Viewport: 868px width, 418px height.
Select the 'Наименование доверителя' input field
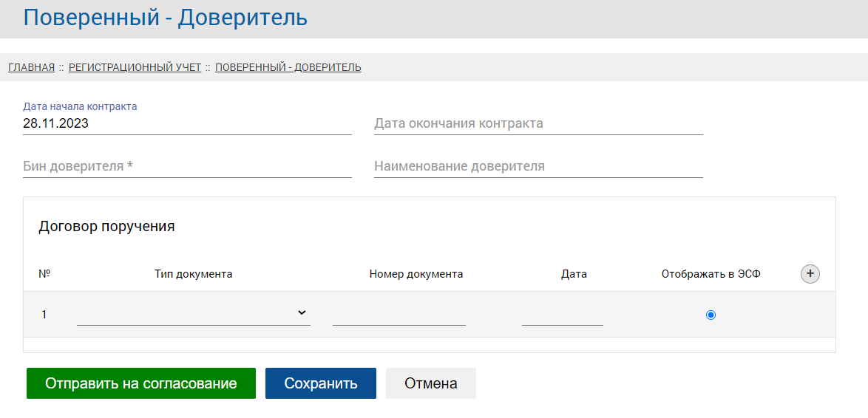click(x=538, y=167)
